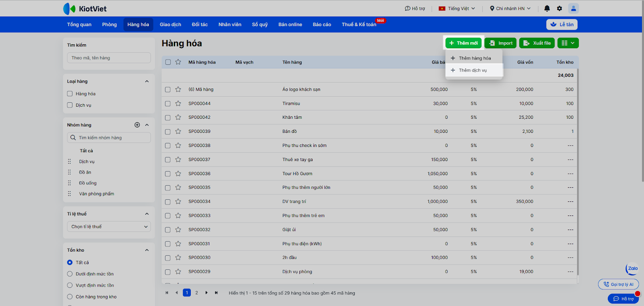
Task: Open the user account avatar
Action: (573, 8)
